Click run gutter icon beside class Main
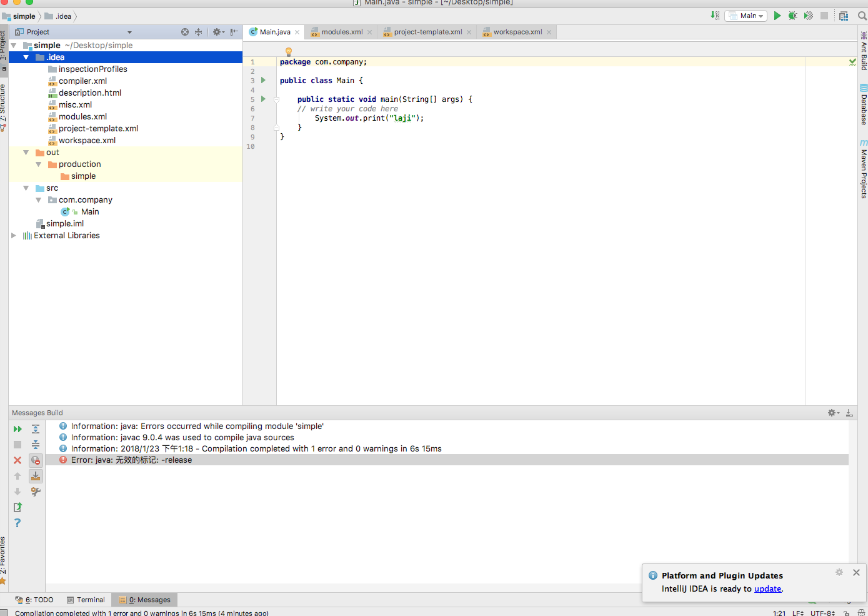868x616 pixels. (x=263, y=80)
